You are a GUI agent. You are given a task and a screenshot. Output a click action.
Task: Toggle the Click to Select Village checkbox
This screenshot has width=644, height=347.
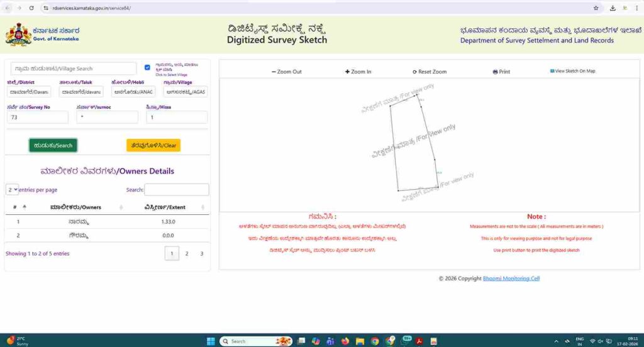147,67
